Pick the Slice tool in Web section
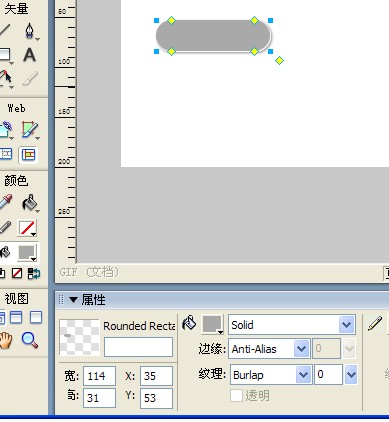This screenshot has width=389, height=422. pos(29,130)
